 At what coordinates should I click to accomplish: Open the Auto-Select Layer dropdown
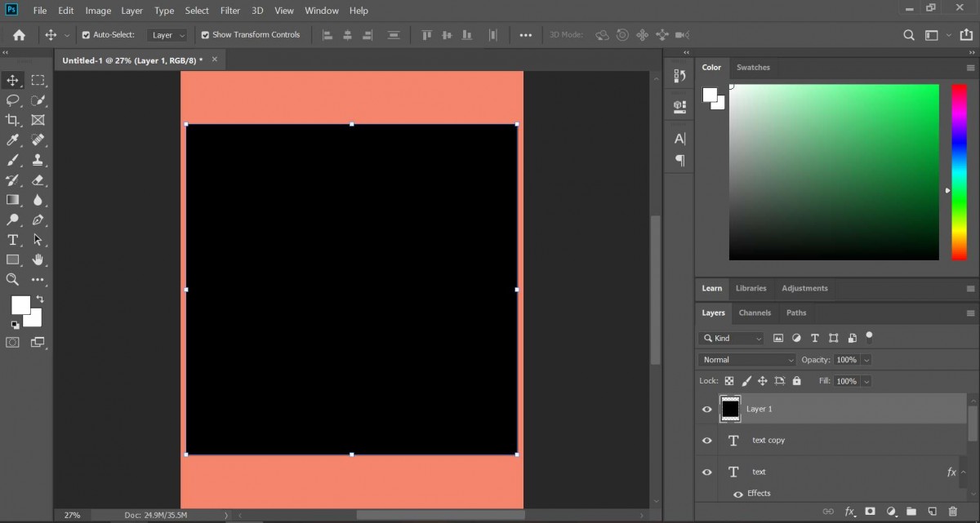click(167, 35)
